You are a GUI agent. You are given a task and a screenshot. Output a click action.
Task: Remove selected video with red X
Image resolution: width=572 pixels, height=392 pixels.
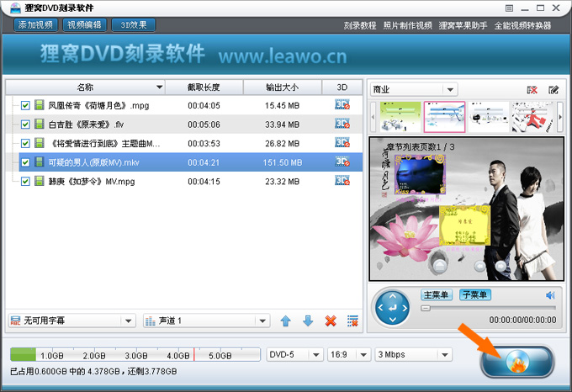[x=331, y=321]
